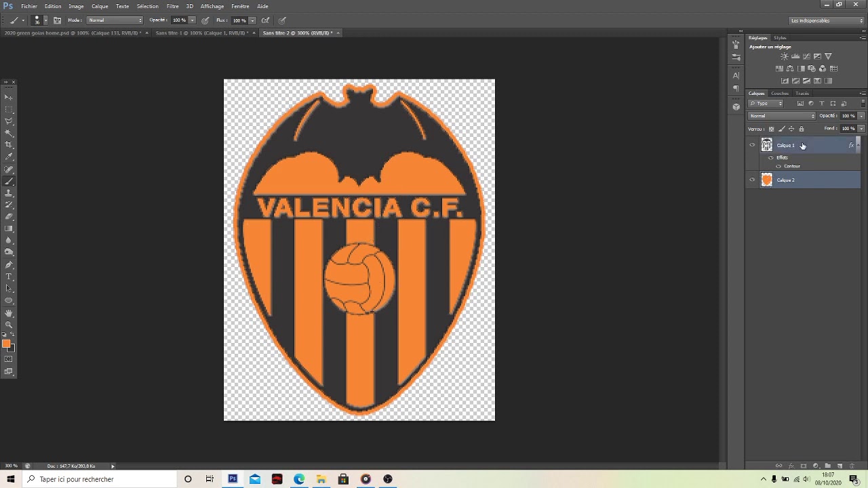
Task: Click Windows search box
Action: click(100, 479)
